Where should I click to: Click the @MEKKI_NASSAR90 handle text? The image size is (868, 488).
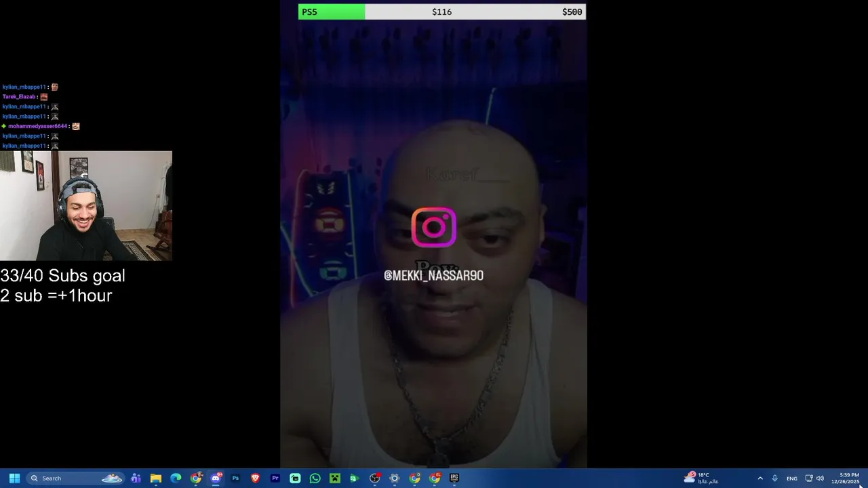click(434, 276)
